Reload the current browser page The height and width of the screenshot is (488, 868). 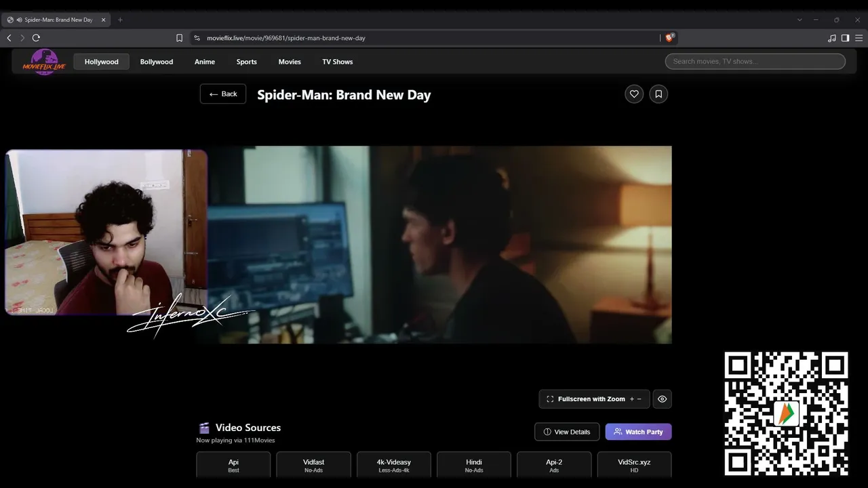coord(36,38)
